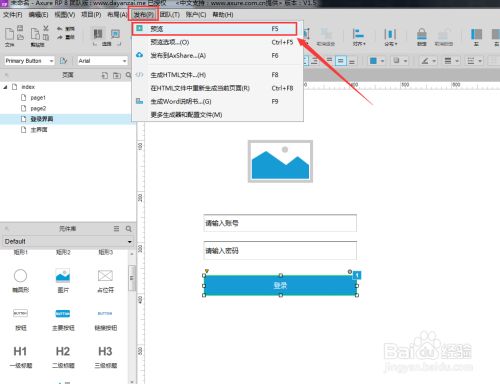
Task: Toggle the contained selection mode icon
Action: [x=115, y=34]
